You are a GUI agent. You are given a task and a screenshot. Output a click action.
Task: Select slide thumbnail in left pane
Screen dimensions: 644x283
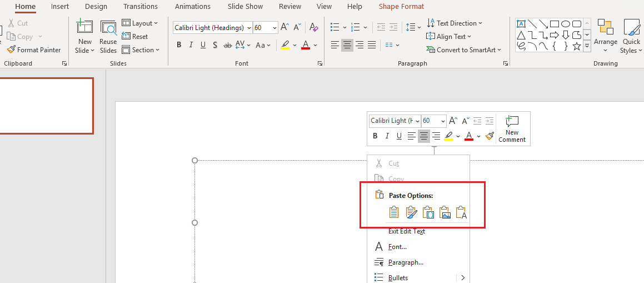click(x=47, y=106)
